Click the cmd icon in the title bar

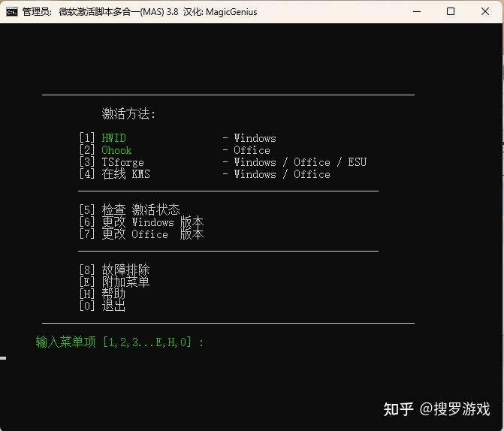coord(12,12)
